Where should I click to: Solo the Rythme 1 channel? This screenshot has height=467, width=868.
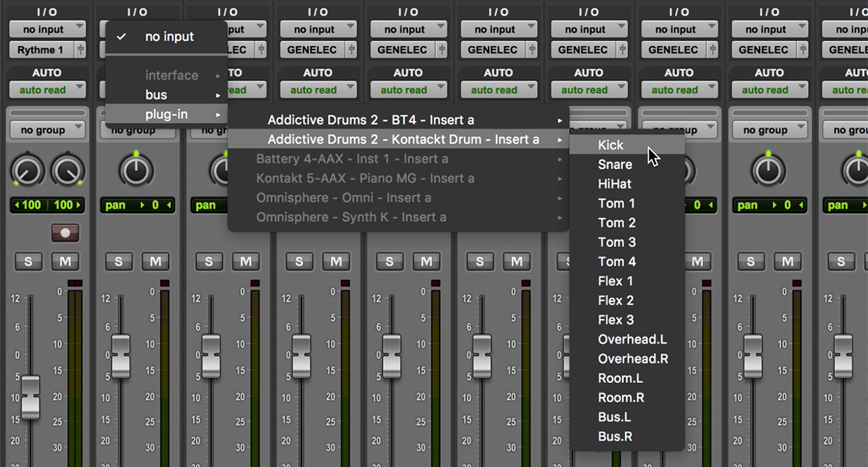click(28, 262)
